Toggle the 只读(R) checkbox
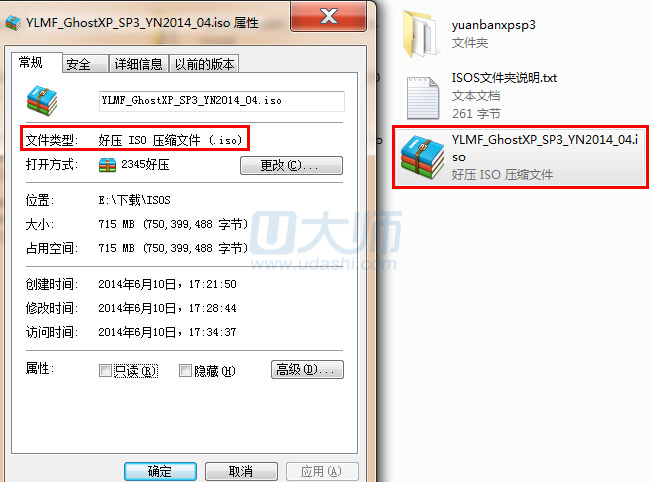Screen dimensions: 652x482 coord(105,370)
